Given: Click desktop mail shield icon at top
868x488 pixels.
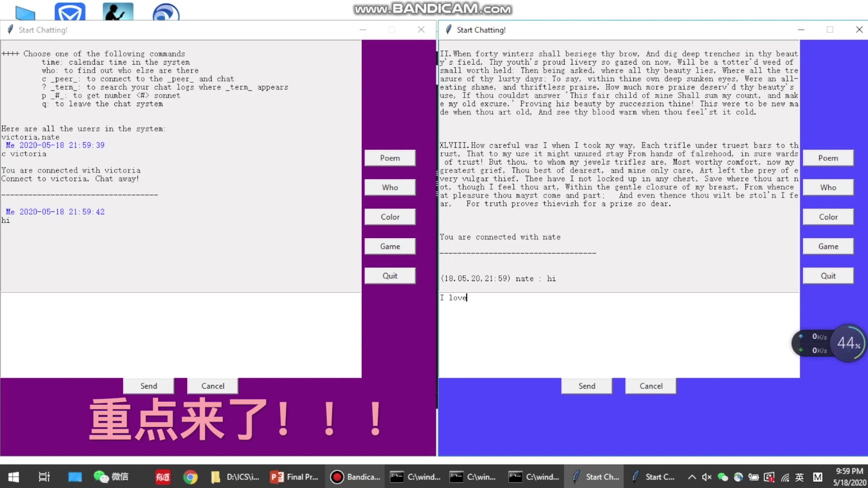Looking at the screenshot, I should (70, 11).
